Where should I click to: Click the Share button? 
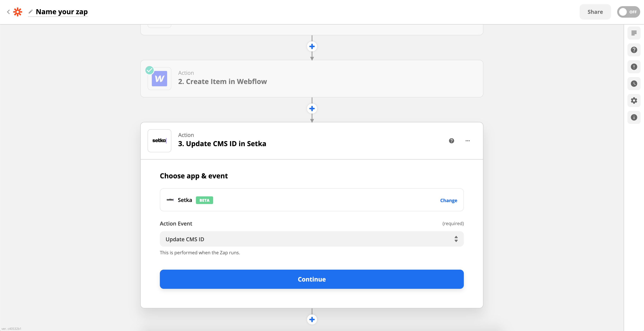click(595, 12)
